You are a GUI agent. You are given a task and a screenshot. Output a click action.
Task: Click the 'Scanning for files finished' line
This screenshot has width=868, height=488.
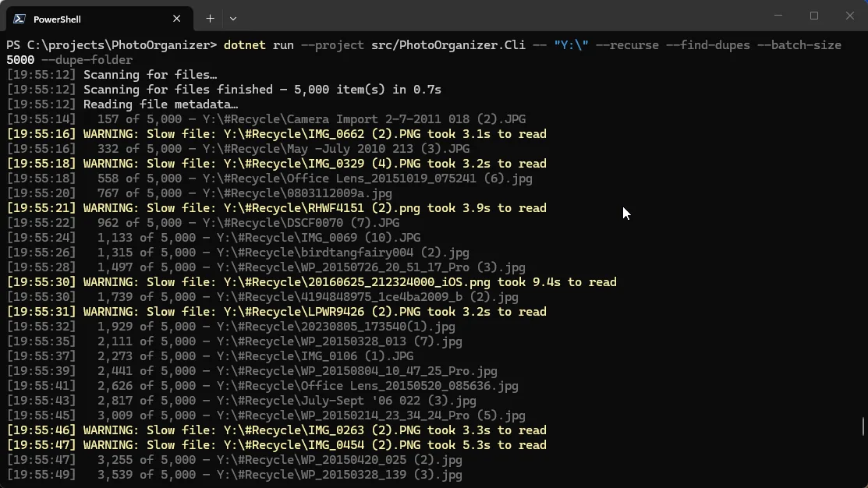pos(224,90)
